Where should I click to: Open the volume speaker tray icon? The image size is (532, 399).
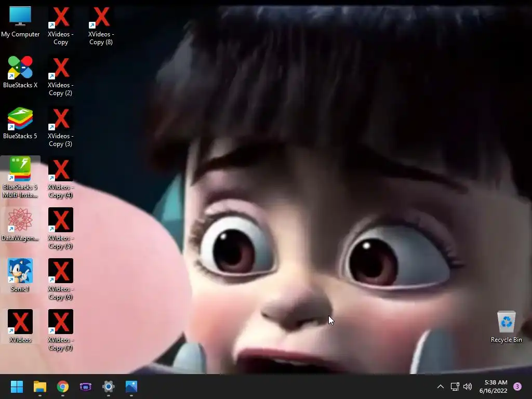click(468, 387)
